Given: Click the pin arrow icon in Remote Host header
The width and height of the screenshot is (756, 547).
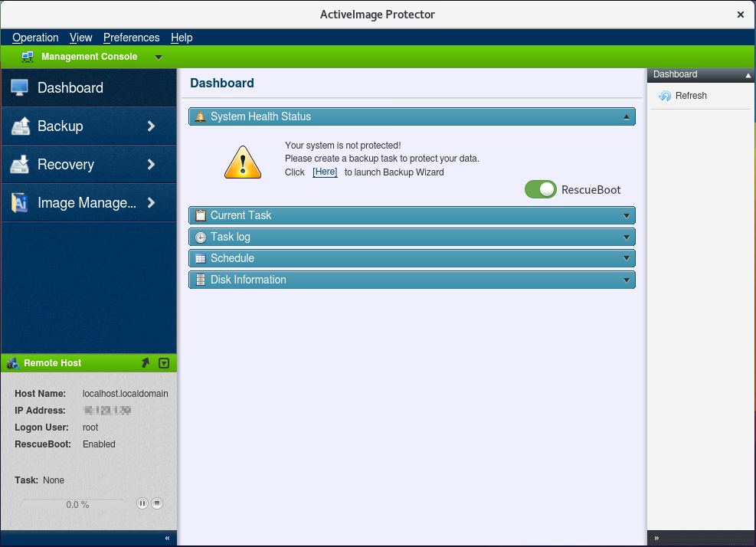Looking at the screenshot, I should tap(146, 363).
